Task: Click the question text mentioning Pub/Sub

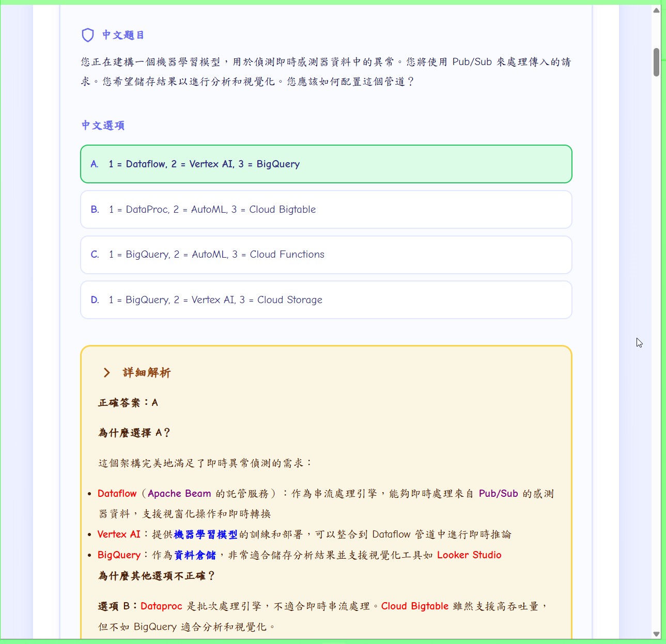Action: point(326,72)
